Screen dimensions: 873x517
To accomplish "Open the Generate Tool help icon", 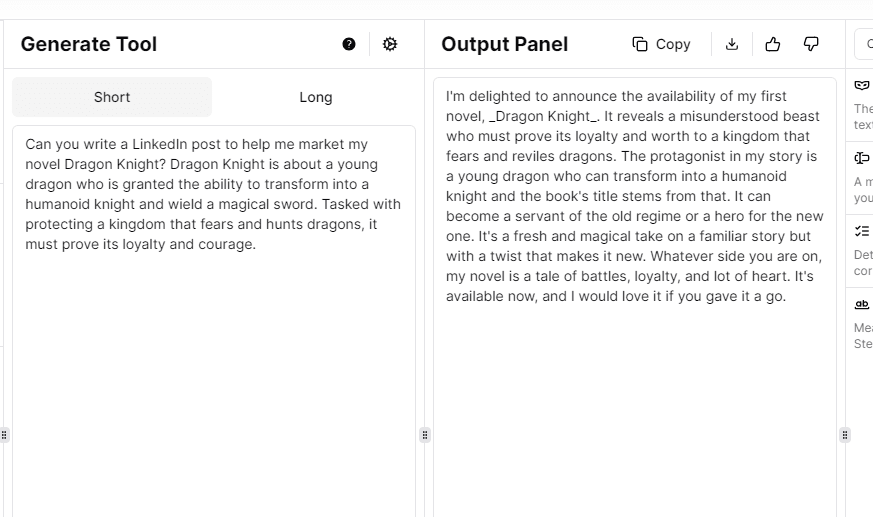I will point(349,44).
